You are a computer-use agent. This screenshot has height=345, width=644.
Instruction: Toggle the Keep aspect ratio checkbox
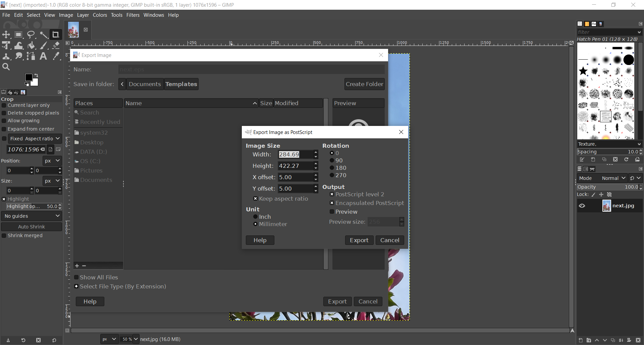tap(255, 199)
